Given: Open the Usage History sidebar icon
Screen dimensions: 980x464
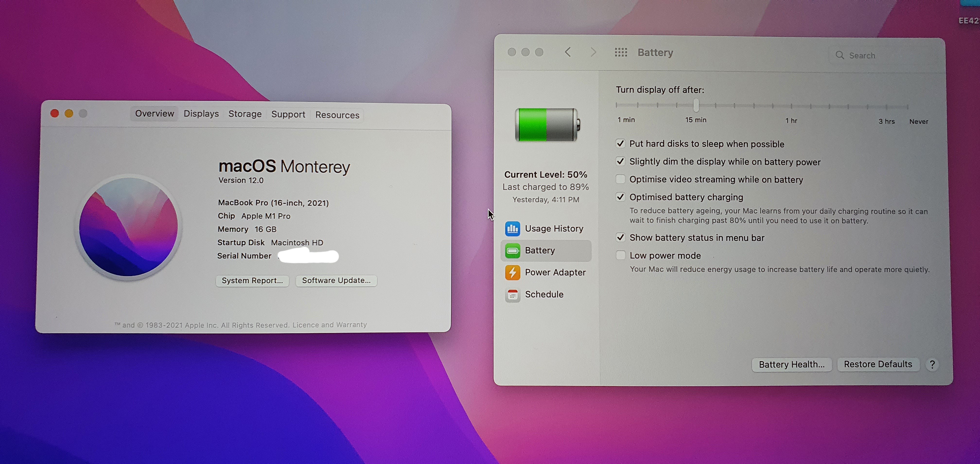Looking at the screenshot, I should point(512,228).
